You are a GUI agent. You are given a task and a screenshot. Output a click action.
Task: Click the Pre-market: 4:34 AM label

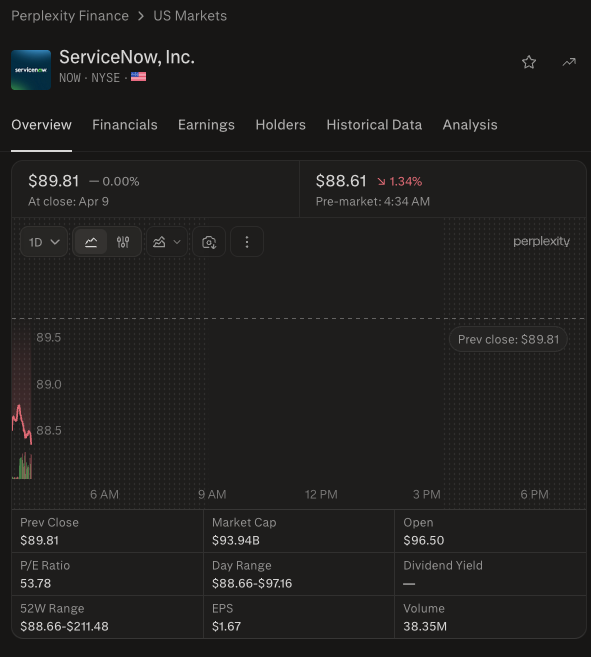(x=373, y=202)
